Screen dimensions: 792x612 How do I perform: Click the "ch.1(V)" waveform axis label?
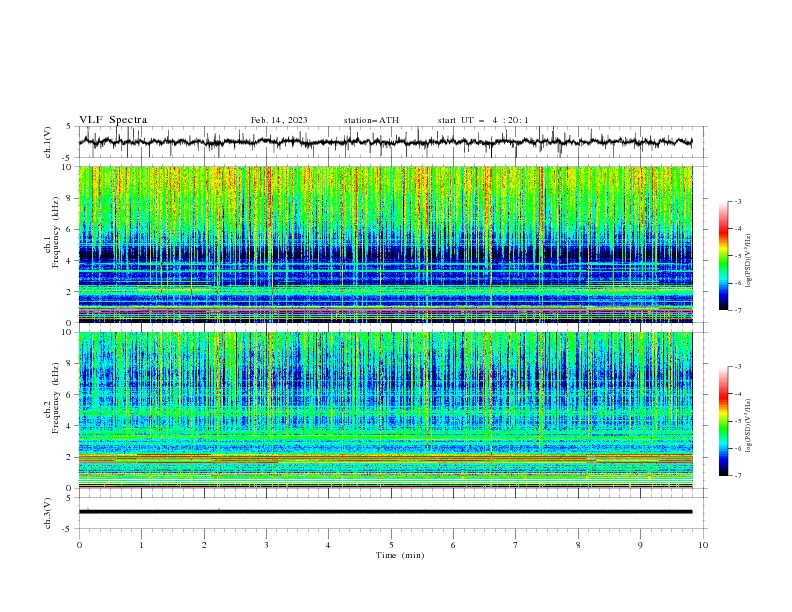click(48, 142)
